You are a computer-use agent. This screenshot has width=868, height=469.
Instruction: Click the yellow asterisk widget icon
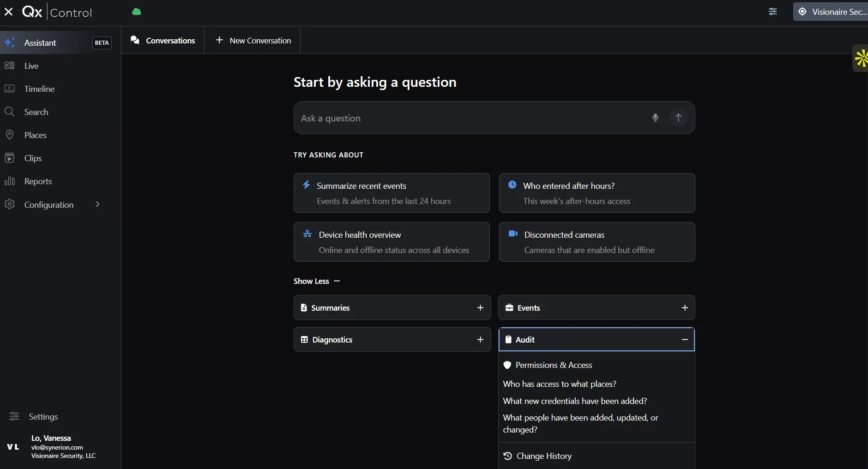[x=861, y=58]
